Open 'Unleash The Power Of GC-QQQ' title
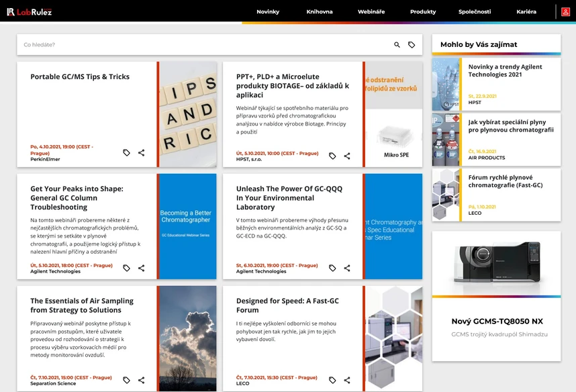The height and width of the screenshot is (392, 576). pyautogui.click(x=289, y=197)
